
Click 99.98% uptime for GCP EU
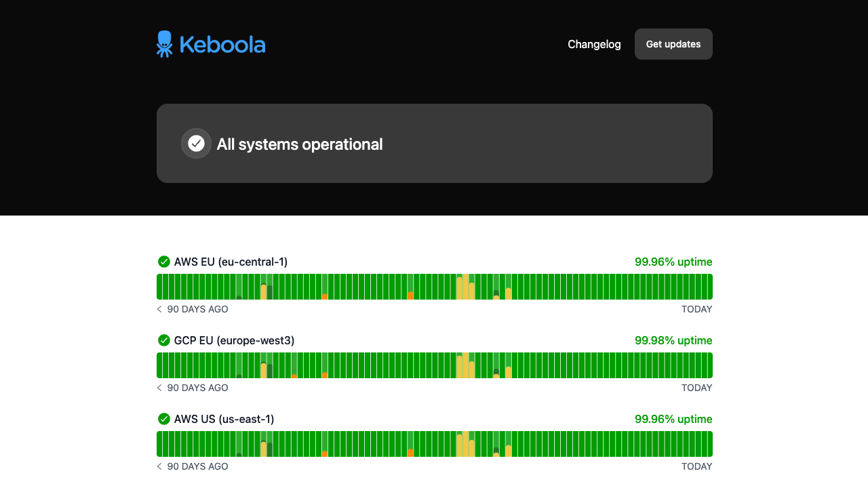pos(673,340)
